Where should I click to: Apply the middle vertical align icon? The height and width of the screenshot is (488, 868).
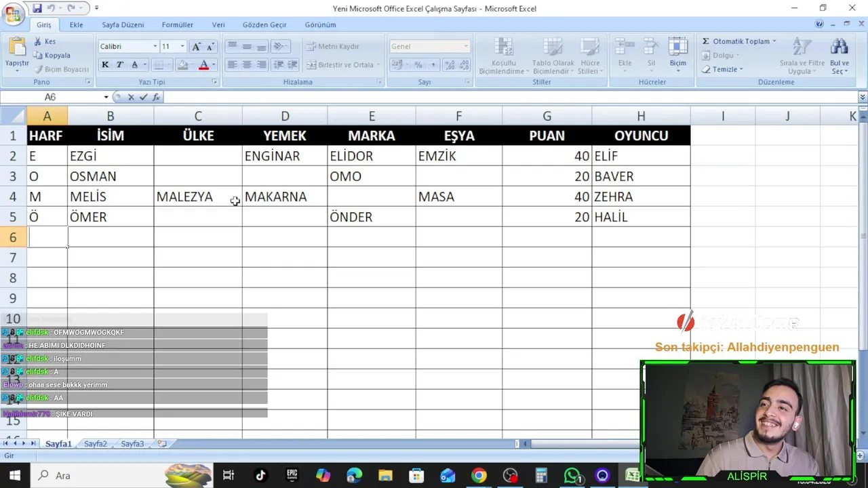click(247, 46)
